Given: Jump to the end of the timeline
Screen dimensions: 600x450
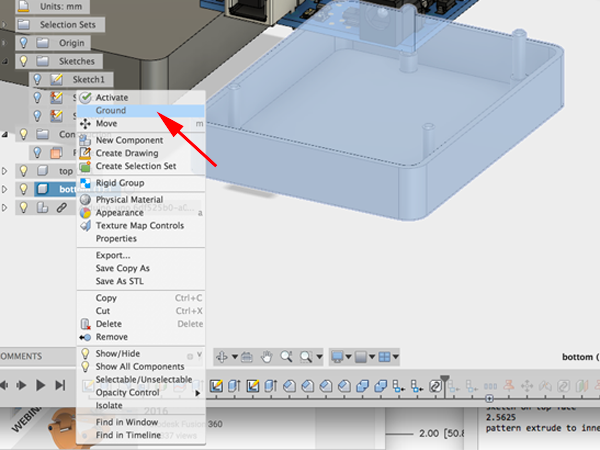Looking at the screenshot, I should pos(60,385).
